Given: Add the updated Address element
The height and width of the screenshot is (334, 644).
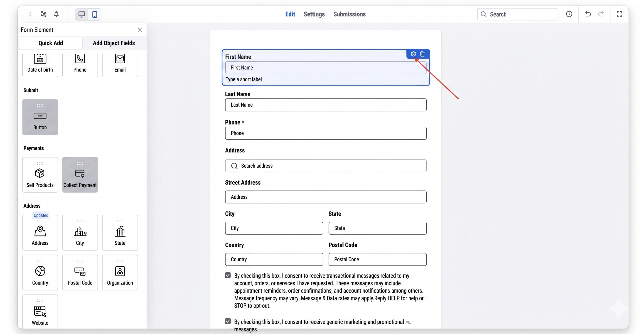Looking at the screenshot, I should [40, 233].
